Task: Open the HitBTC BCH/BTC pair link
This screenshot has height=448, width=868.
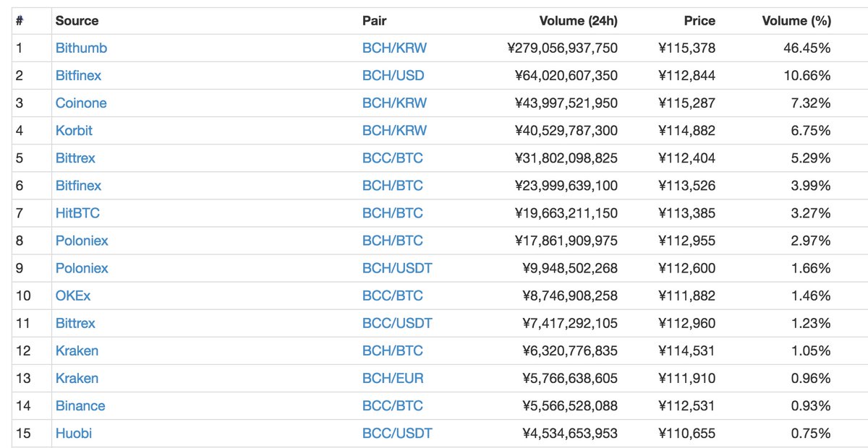Action: [393, 213]
